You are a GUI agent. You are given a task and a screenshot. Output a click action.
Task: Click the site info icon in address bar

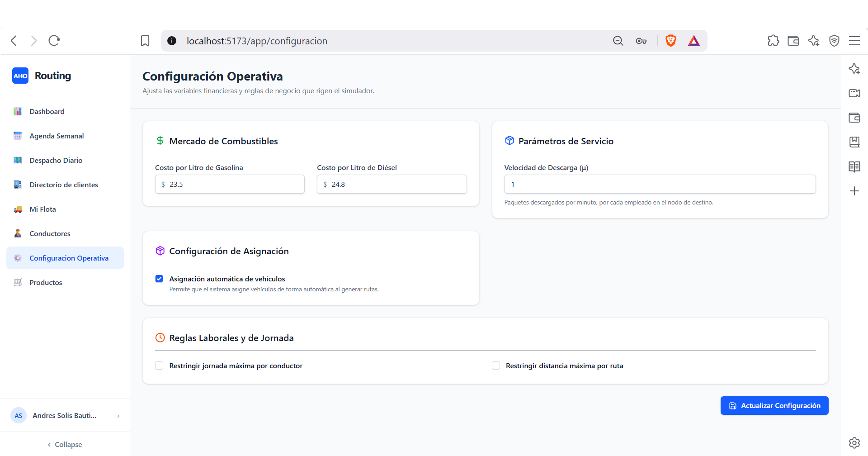pos(172,41)
